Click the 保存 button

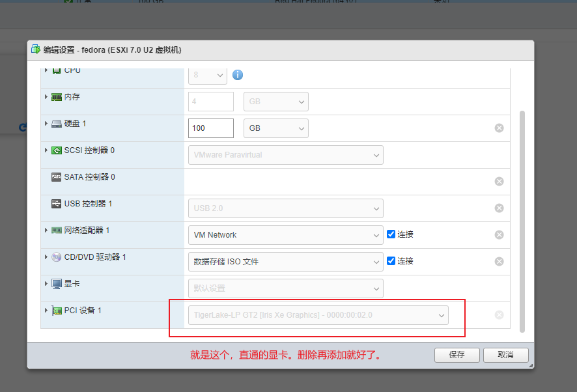pos(457,355)
